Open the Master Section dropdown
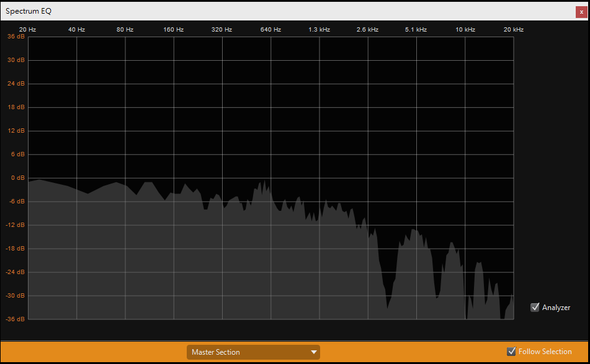 (x=253, y=352)
